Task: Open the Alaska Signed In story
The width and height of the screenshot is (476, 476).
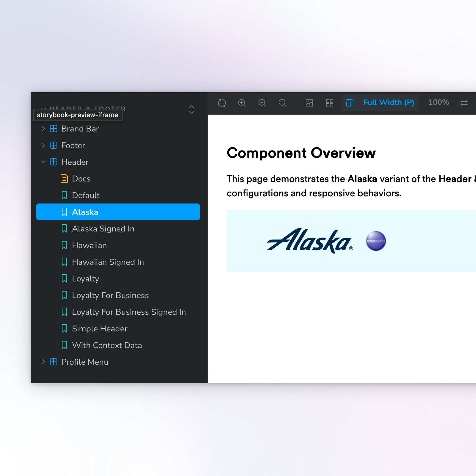Action: pyautogui.click(x=118, y=228)
